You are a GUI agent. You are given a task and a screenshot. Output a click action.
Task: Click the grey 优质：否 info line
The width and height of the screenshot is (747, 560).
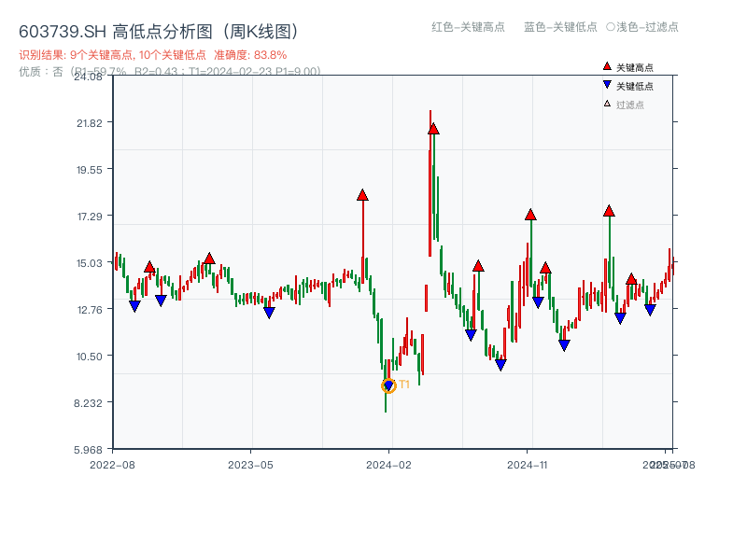(x=170, y=72)
